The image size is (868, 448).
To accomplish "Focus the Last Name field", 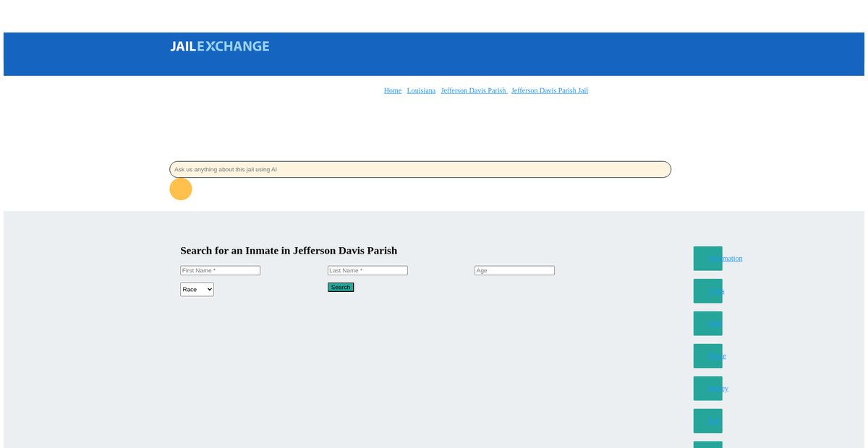I will [367, 270].
